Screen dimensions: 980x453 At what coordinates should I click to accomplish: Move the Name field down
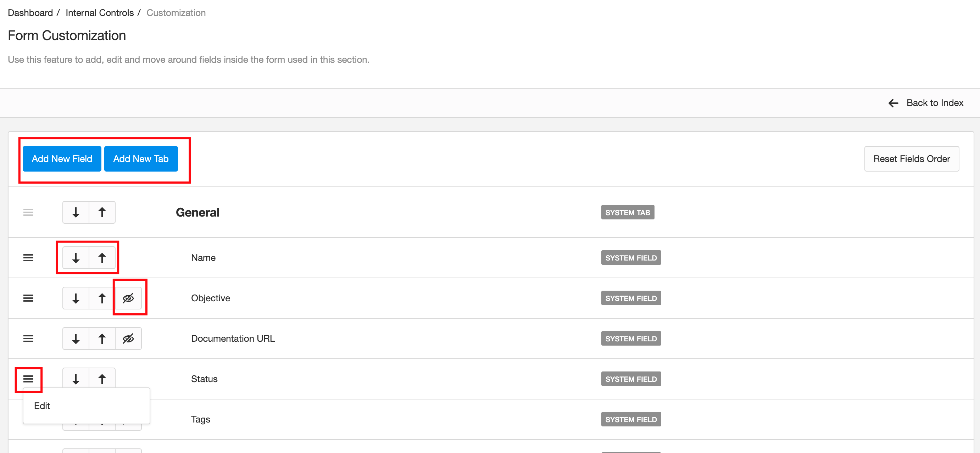76,258
